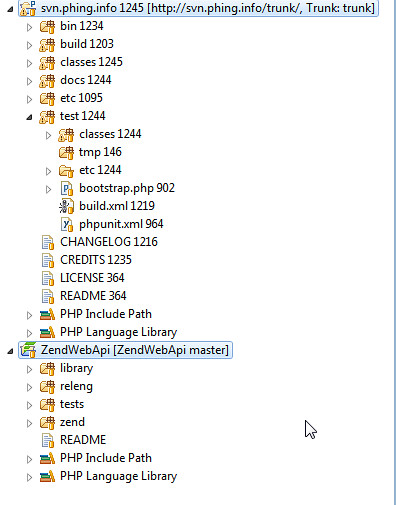Viewport: 396px width, 505px height.
Task: Click the bin 1234 folder icon
Action: click(47, 27)
